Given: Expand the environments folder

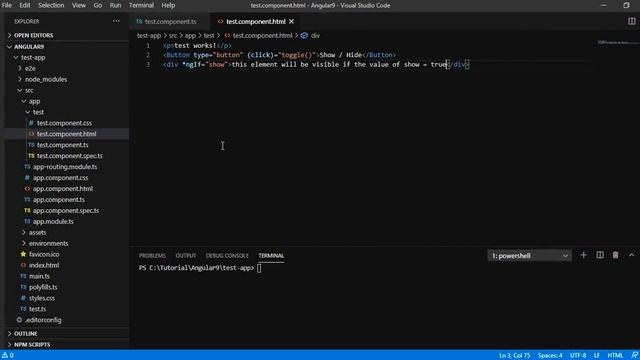Looking at the screenshot, I should 48,243.
